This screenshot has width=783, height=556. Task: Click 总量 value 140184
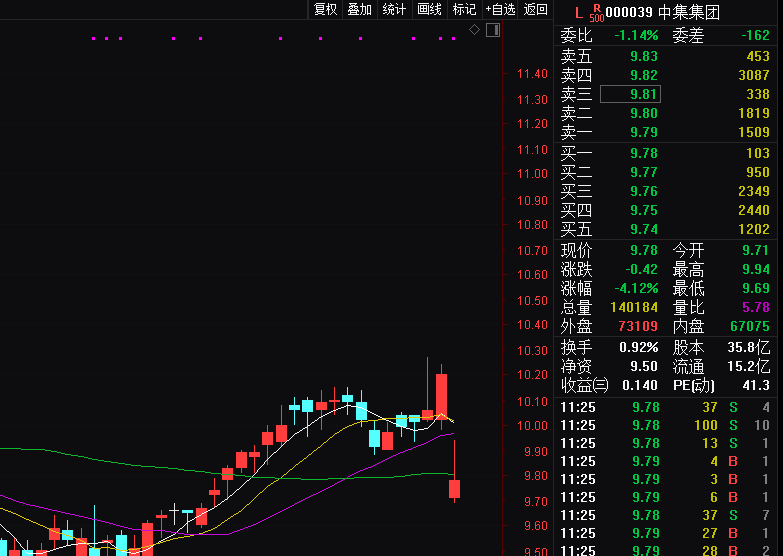click(634, 307)
